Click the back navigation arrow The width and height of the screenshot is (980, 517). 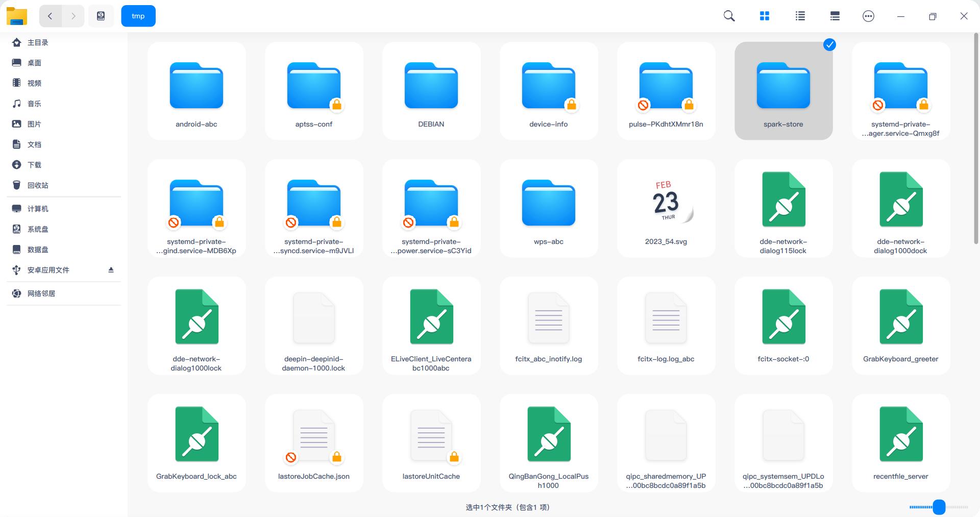point(50,16)
